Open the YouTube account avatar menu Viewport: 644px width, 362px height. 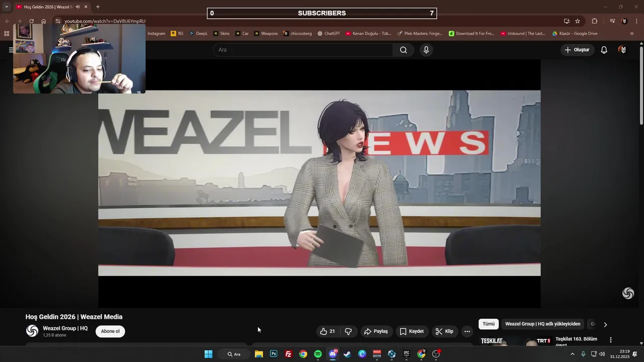[x=622, y=50]
